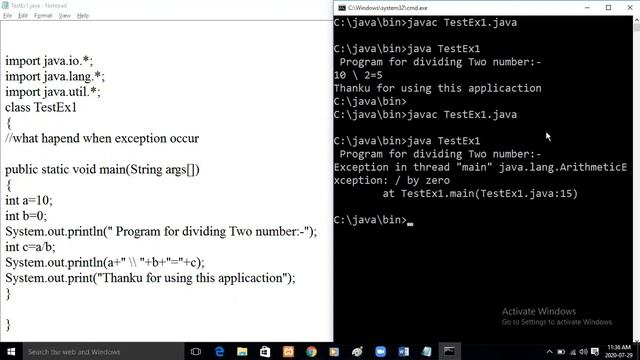Viewport: 640px width, 360px height.
Task: Click the line 'import java.util.*;' in Notepad
Action: pos(53,92)
